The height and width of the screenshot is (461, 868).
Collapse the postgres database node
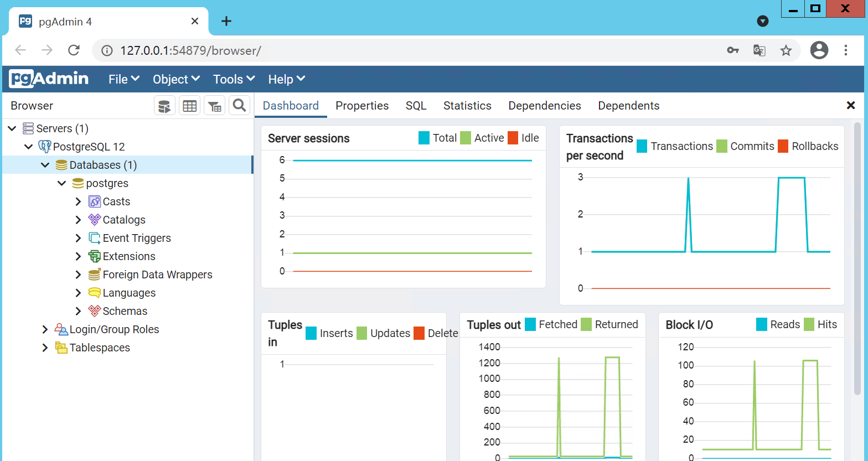click(x=62, y=183)
